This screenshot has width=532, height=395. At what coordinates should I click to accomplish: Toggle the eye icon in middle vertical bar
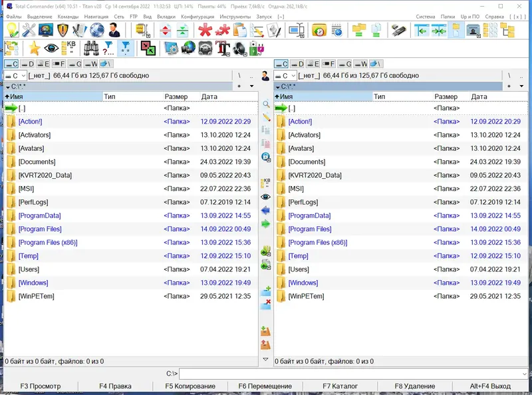(265, 197)
